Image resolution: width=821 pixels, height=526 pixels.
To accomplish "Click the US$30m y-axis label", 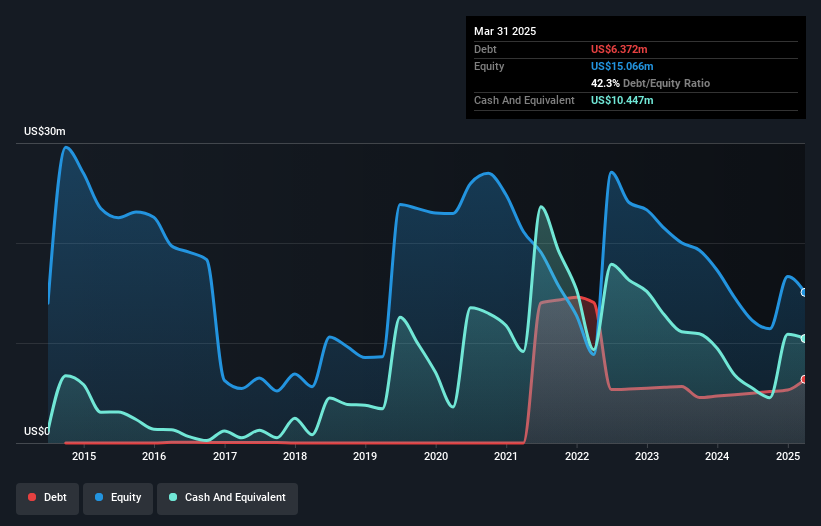I will (45, 131).
